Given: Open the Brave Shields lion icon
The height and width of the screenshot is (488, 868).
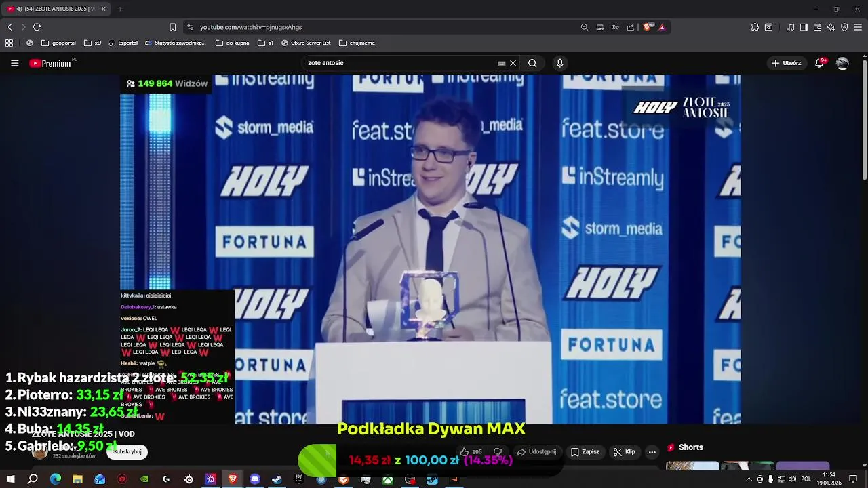Looking at the screenshot, I should 648,27.
